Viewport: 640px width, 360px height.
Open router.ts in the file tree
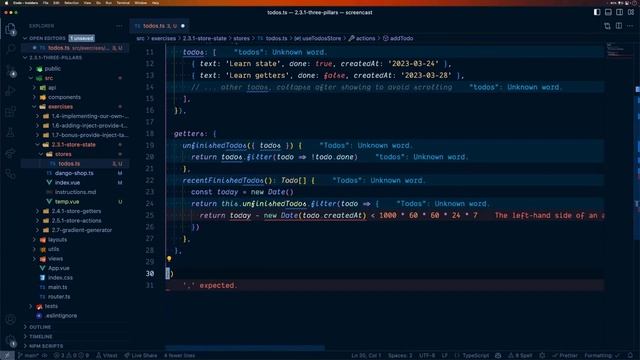click(x=59, y=297)
